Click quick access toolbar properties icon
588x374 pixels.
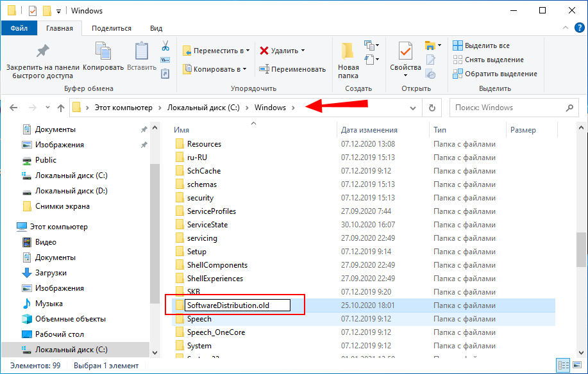(x=33, y=11)
